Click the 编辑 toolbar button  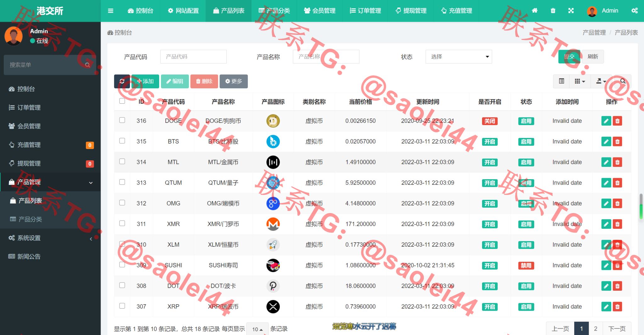(175, 81)
